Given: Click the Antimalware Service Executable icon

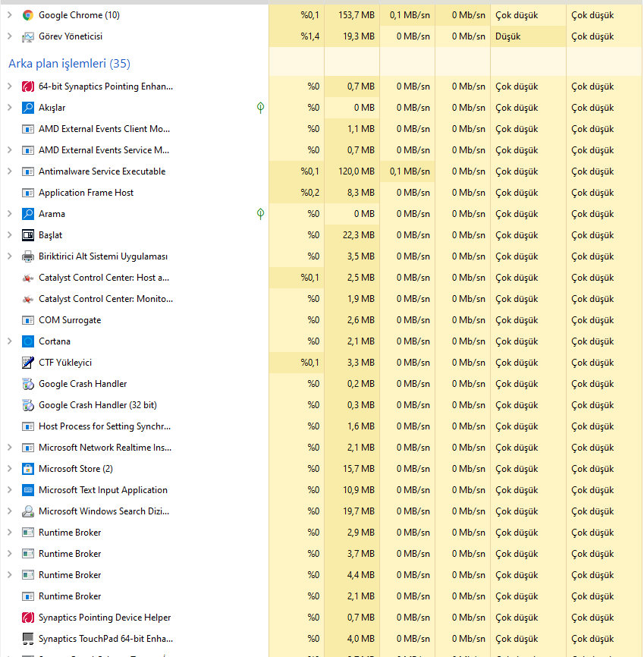Looking at the screenshot, I should pyautogui.click(x=27, y=171).
